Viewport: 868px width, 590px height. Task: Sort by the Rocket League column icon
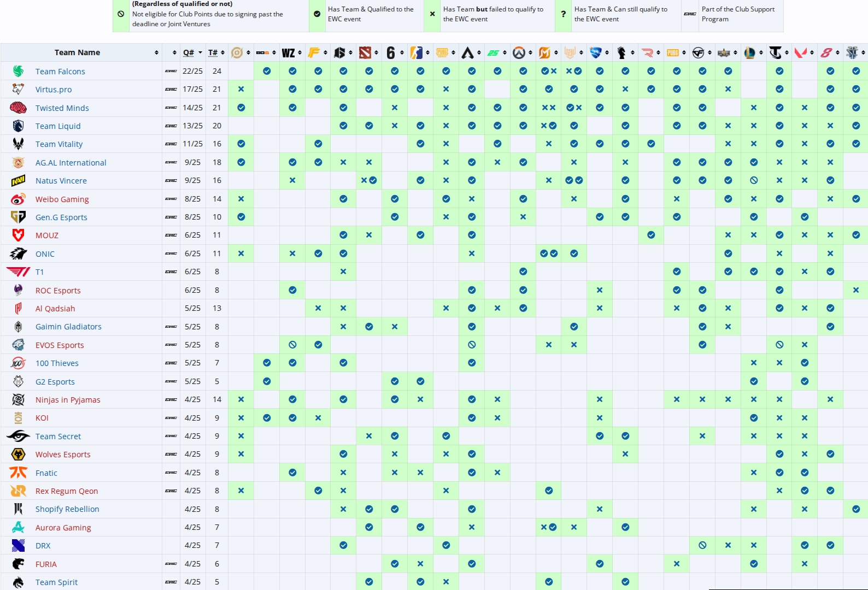pyautogui.click(x=596, y=52)
